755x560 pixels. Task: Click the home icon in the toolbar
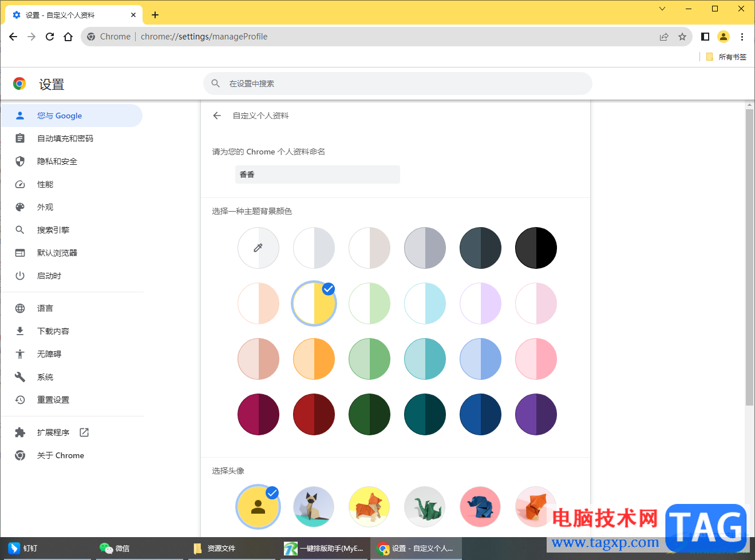coord(68,36)
